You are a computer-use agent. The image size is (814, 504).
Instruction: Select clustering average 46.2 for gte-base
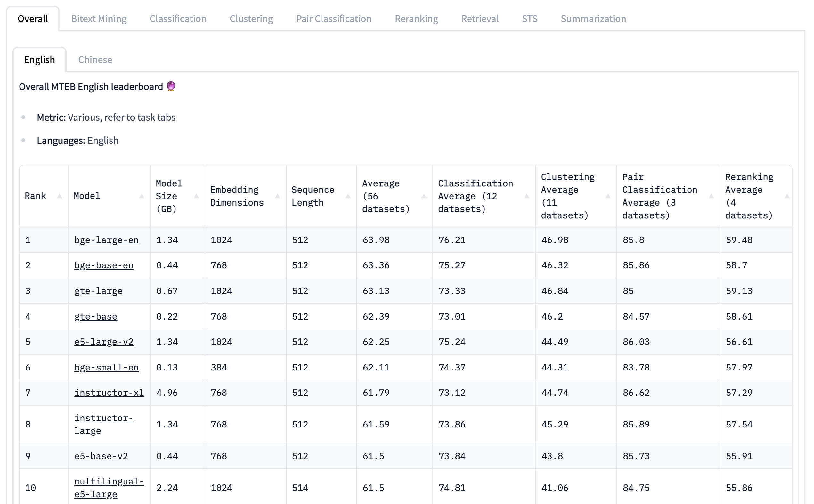coord(552,316)
